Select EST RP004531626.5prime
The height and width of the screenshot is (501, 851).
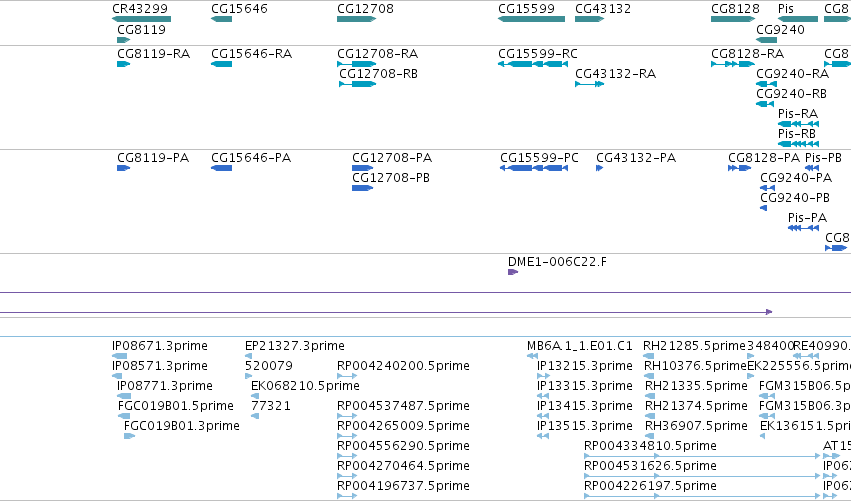[x=650, y=467]
